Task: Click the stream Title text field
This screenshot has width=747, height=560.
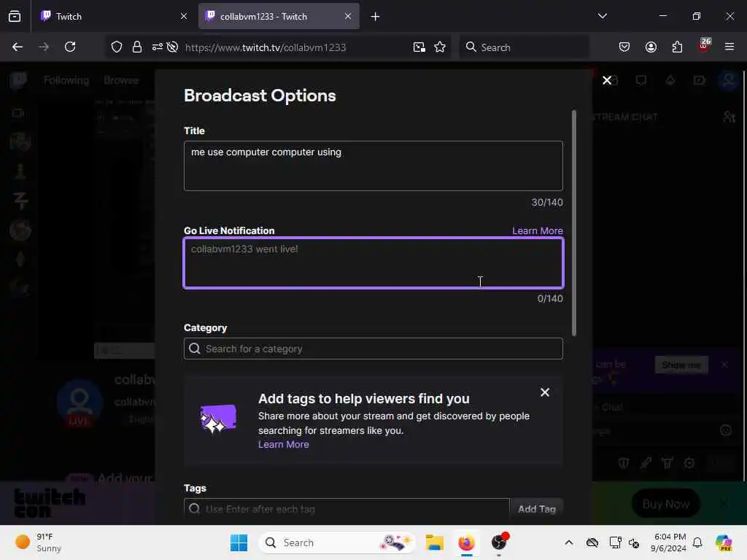Action: (373, 166)
